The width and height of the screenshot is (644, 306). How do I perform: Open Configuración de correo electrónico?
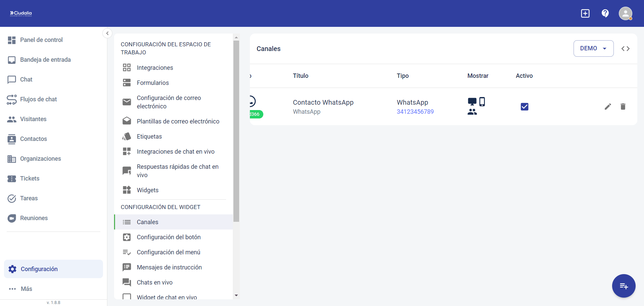[169, 102]
